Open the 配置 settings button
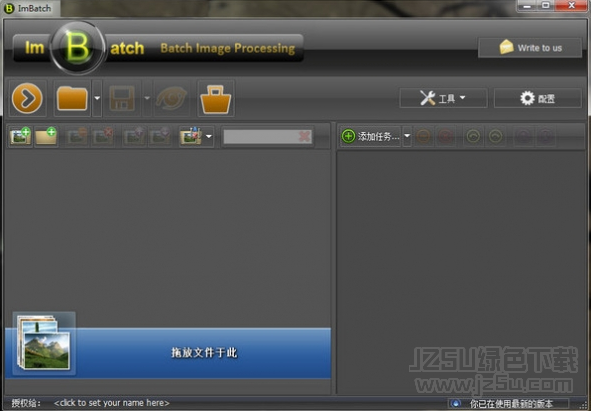The width and height of the screenshot is (591, 411). coord(537,98)
